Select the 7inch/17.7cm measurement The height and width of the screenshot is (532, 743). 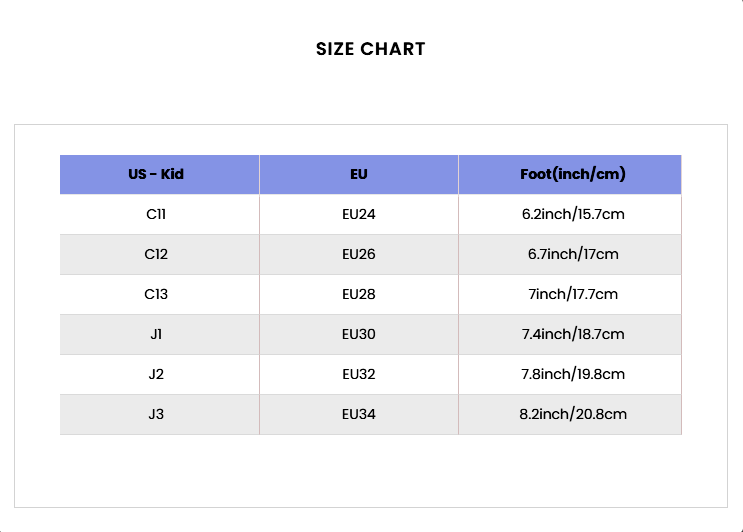(573, 294)
